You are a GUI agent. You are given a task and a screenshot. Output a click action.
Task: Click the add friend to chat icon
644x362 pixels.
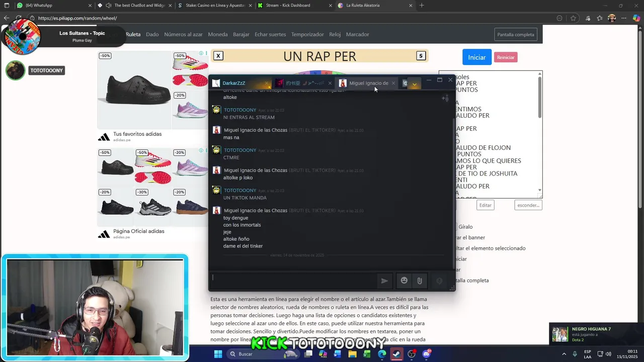pos(445,99)
